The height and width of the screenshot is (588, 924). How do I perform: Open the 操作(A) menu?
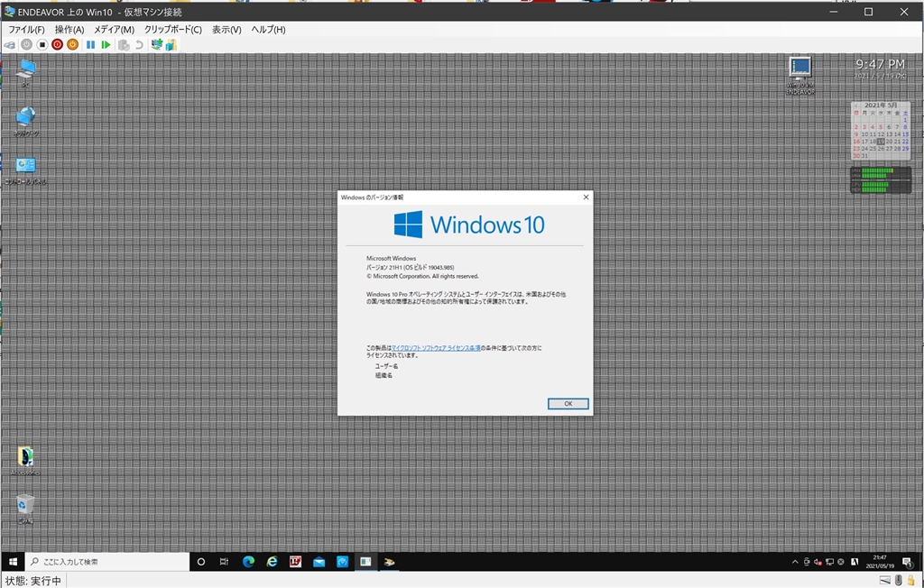coord(69,30)
